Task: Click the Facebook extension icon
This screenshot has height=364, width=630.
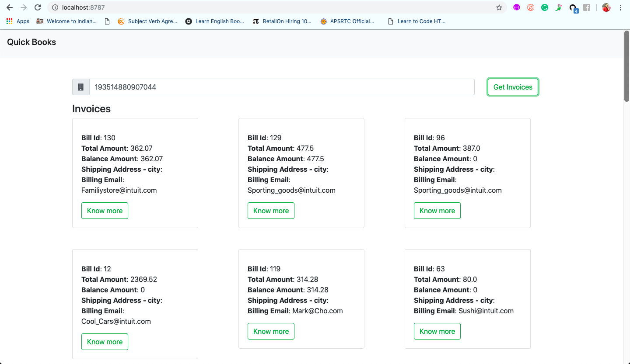Action: click(x=587, y=7)
